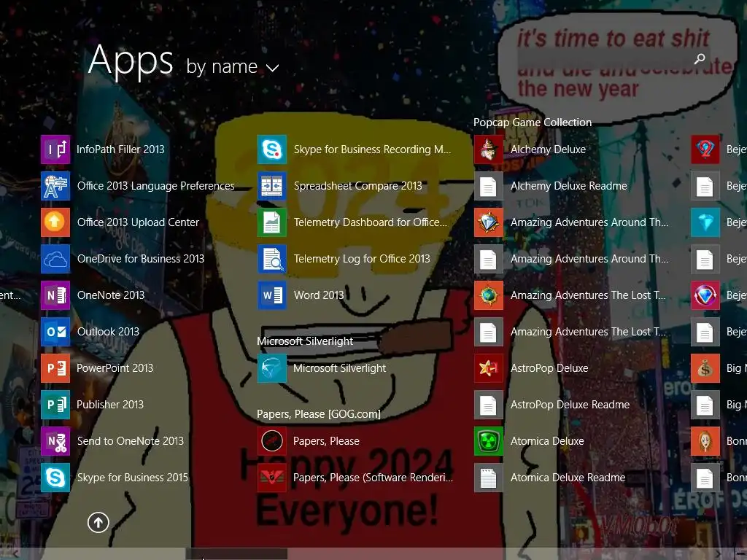Launch Papers, Please Software Rendering icon
The image size is (747, 560).
pos(272,478)
